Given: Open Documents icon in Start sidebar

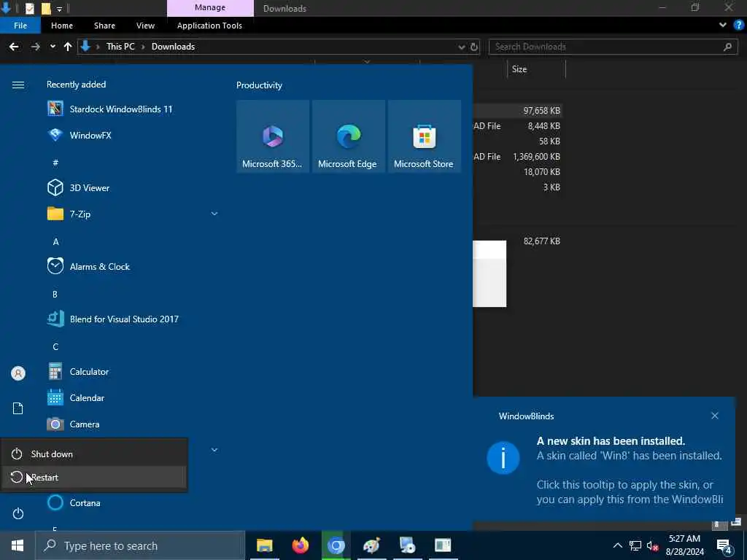Looking at the screenshot, I should click(18, 408).
